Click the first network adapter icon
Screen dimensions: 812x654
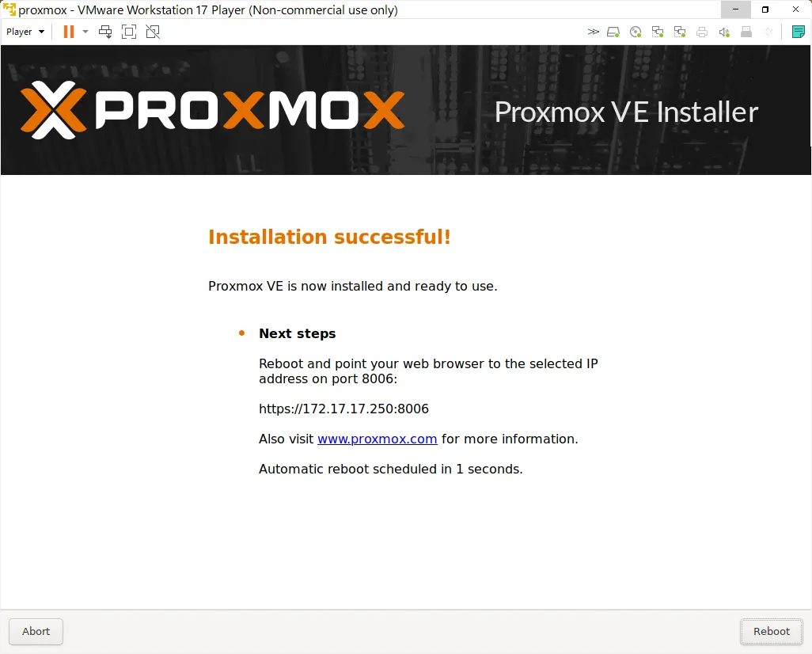point(658,32)
